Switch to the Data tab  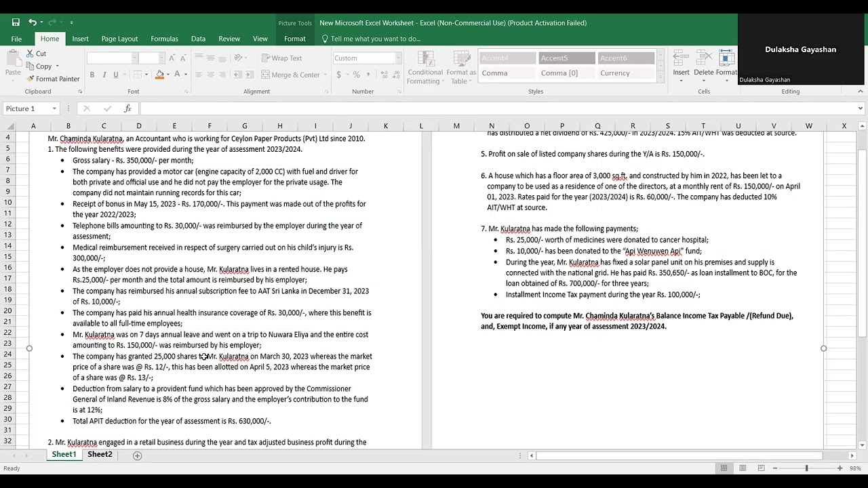click(198, 39)
